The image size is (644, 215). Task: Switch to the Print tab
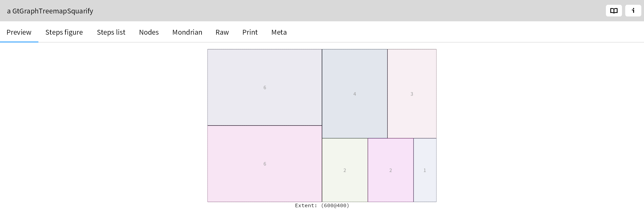(x=250, y=32)
